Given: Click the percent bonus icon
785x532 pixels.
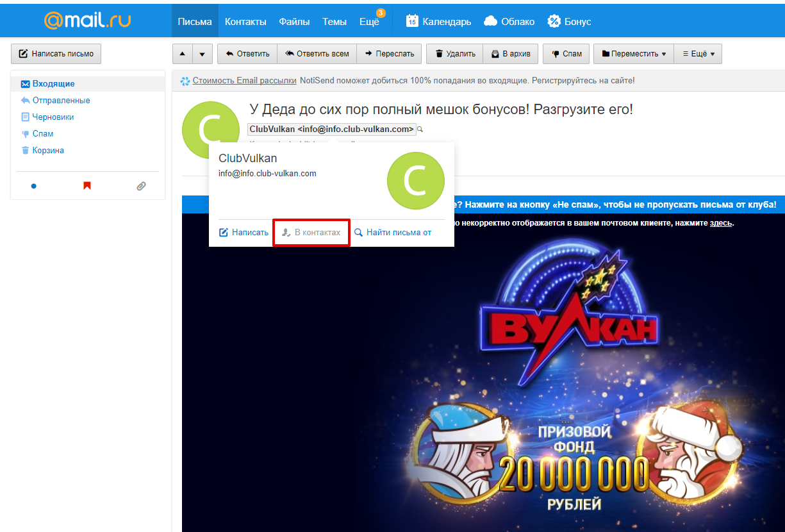Looking at the screenshot, I should click(x=554, y=21).
